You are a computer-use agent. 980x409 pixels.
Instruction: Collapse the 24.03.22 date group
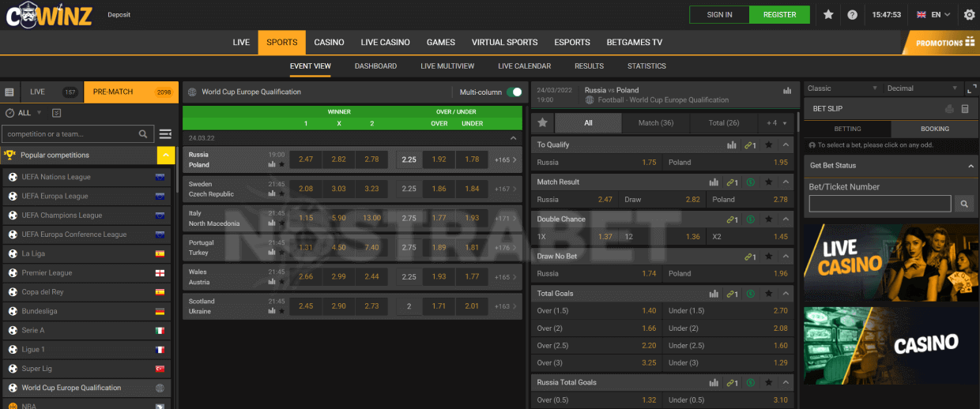tap(514, 137)
